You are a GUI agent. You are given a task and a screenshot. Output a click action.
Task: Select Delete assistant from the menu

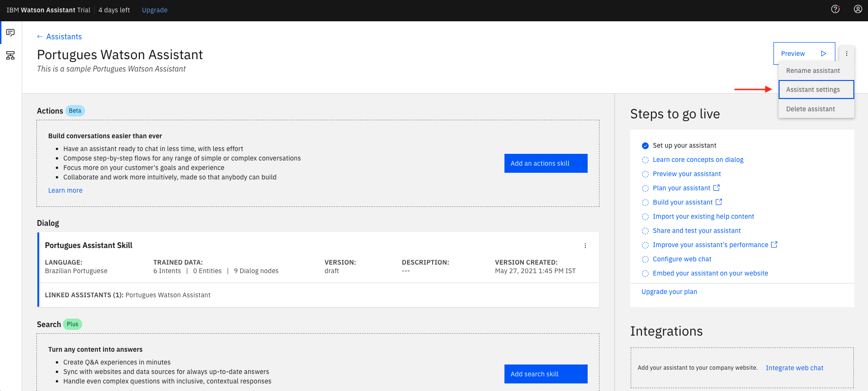816,109
